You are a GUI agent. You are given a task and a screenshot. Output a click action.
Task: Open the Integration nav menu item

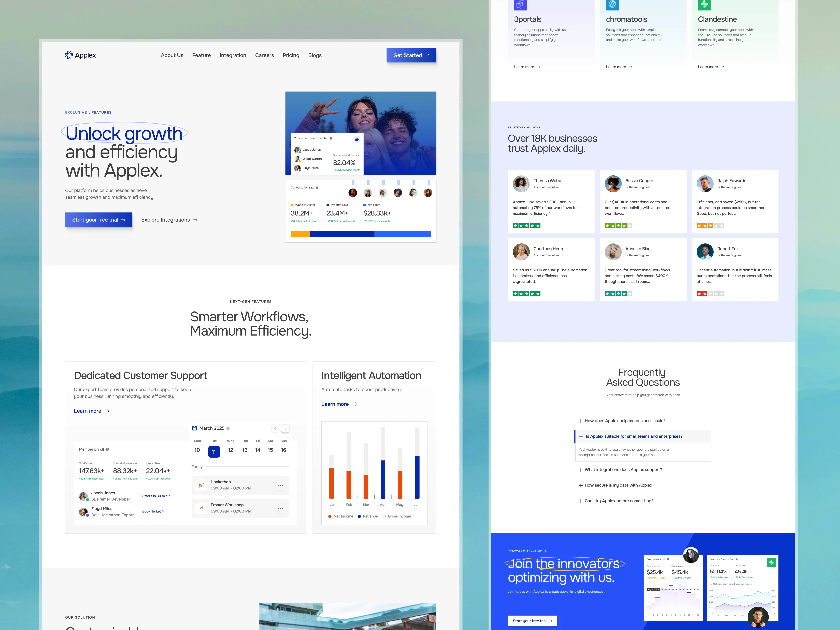(x=233, y=55)
